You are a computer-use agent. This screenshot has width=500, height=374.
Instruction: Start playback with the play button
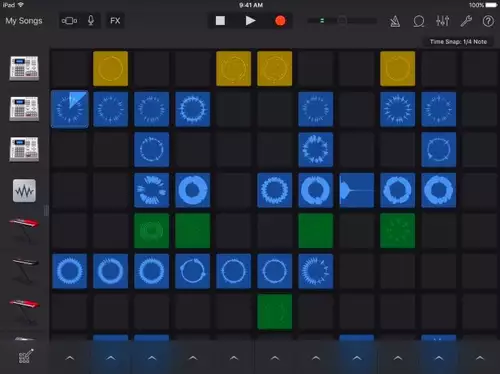pos(250,21)
